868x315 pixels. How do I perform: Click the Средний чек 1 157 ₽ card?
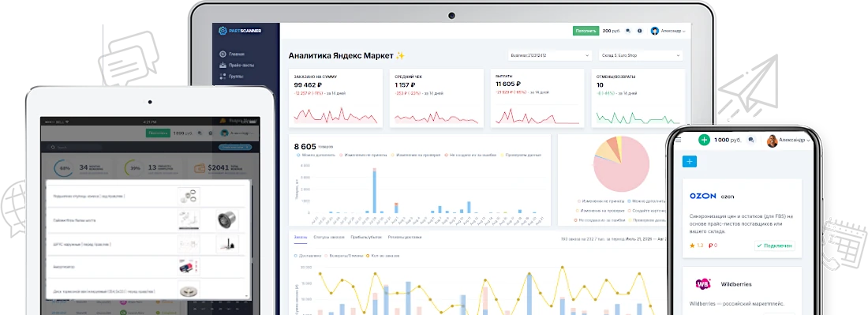click(437, 99)
